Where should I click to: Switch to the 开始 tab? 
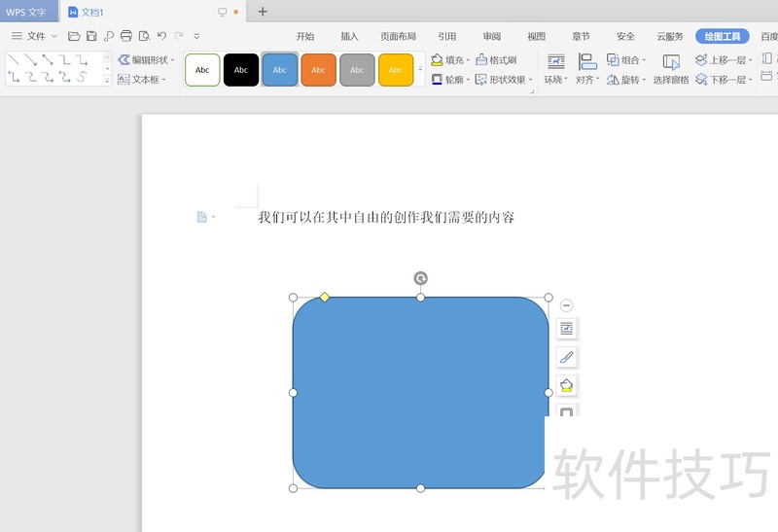305,36
